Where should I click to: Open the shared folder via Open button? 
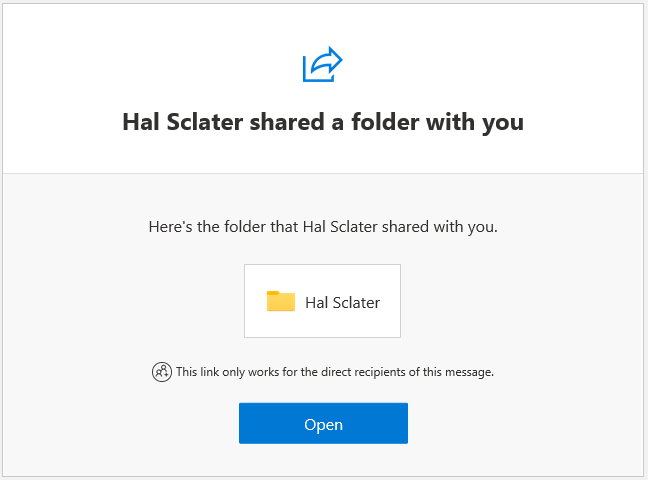(x=323, y=423)
